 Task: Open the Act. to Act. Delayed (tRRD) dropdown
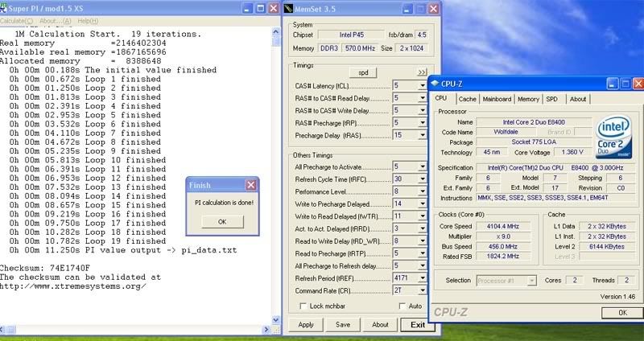422,228
